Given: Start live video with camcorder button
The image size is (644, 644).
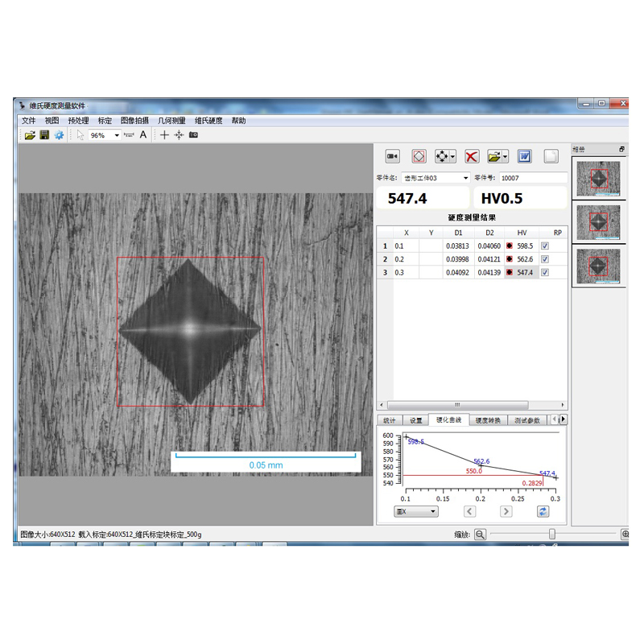Looking at the screenshot, I should point(393,156).
